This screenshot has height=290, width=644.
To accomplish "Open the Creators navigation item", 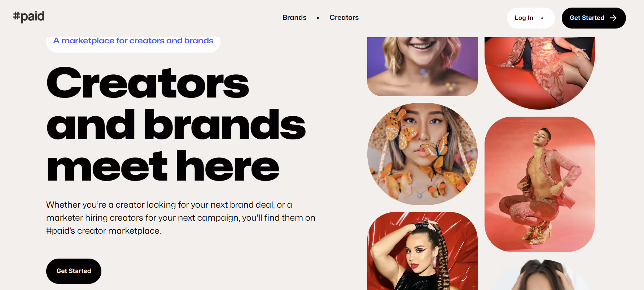I will click(x=344, y=17).
